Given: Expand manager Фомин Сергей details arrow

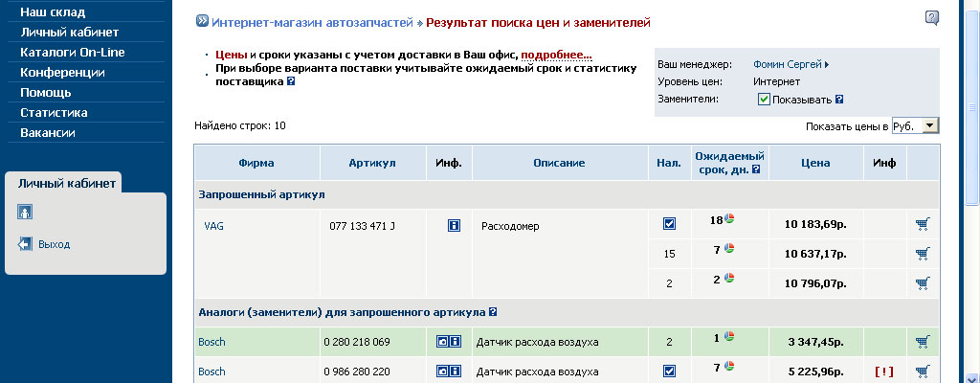Looking at the screenshot, I should [826, 65].
